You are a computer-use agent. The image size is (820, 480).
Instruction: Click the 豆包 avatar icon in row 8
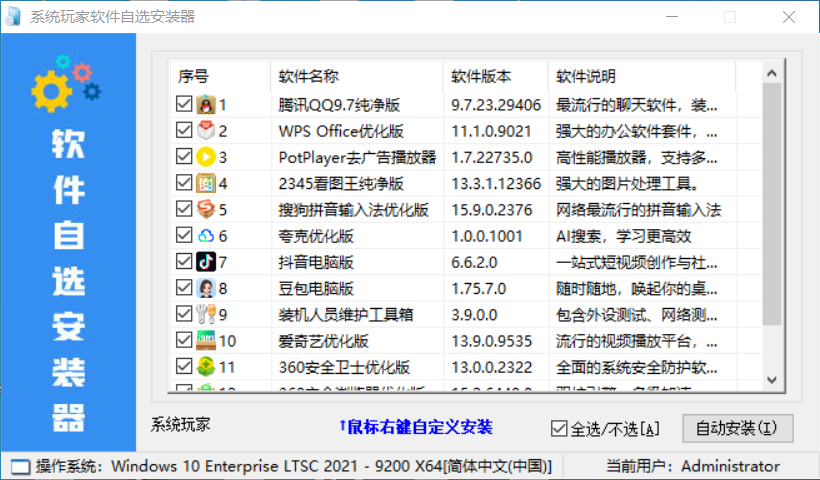(x=206, y=288)
